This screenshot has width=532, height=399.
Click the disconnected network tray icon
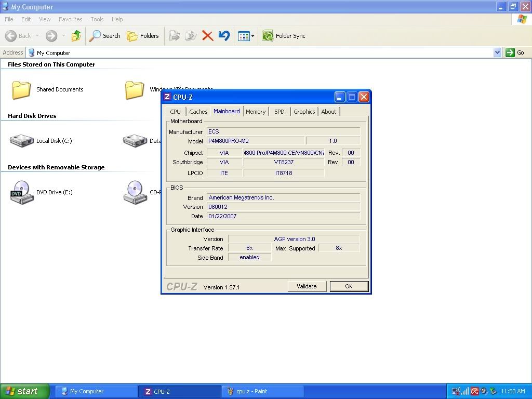pyautogui.click(x=456, y=392)
